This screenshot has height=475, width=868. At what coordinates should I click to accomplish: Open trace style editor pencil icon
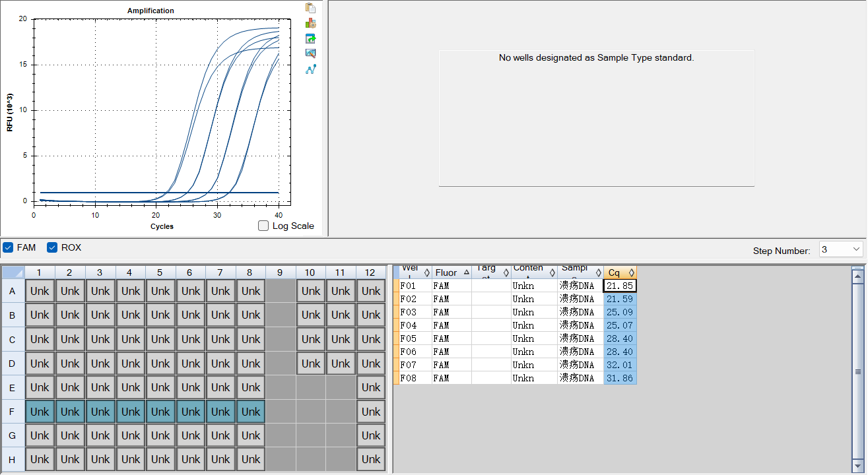pyautogui.click(x=311, y=53)
